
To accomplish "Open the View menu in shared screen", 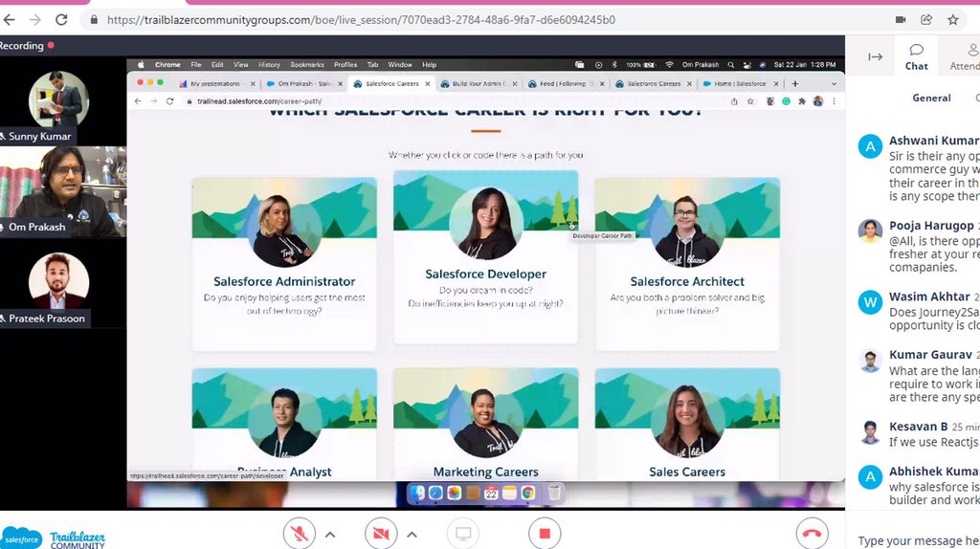I will click(x=240, y=65).
